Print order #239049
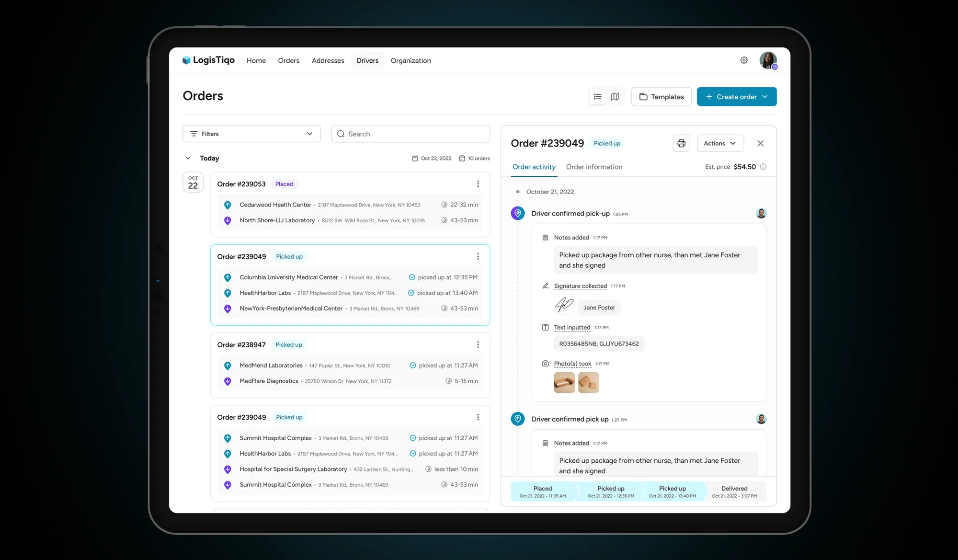This screenshot has width=958, height=560. point(681,143)
